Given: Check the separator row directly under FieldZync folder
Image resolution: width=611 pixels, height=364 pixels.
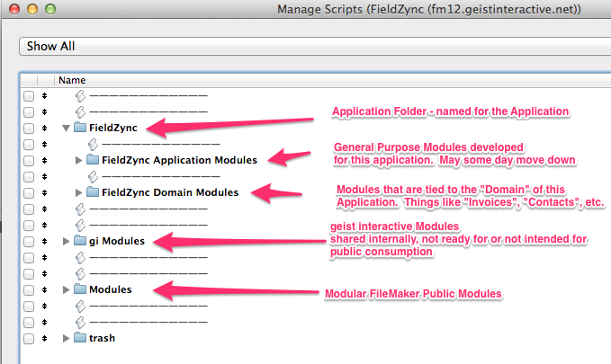Looking at the screenshot, I should pyautogui.click(x=29, y=145).
